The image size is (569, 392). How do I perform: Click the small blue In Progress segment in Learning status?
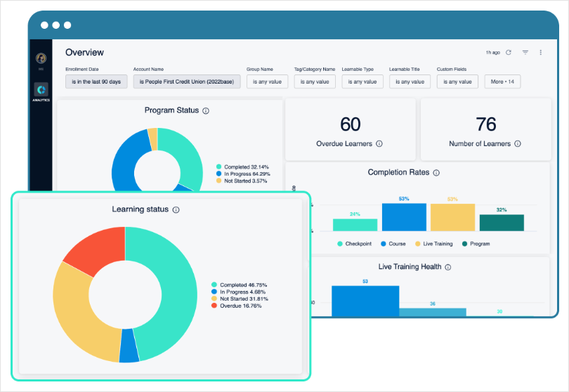click(129, 346)
